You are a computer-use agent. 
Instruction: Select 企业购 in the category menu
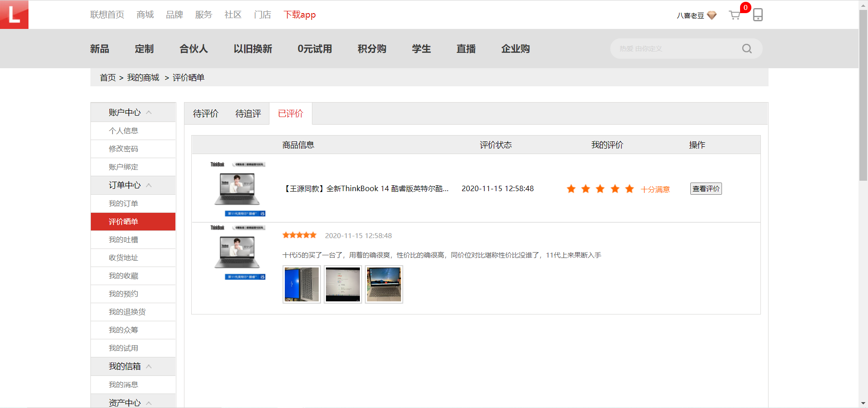pos(515,49)
